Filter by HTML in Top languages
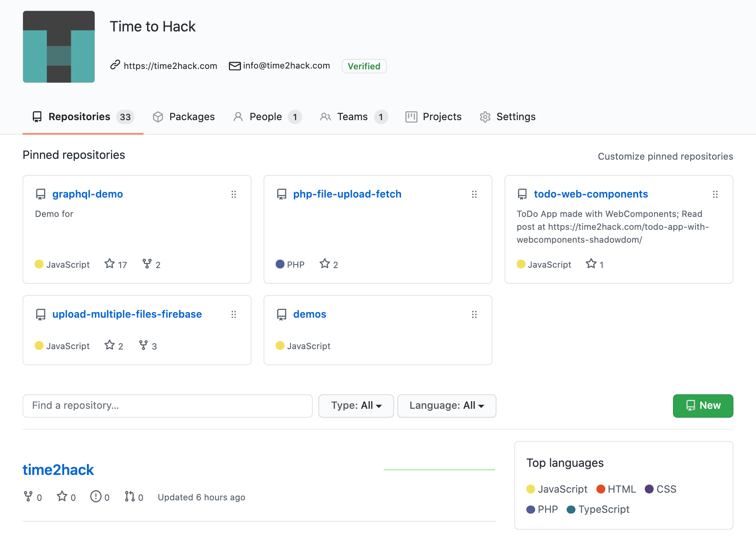The height and width of the screenshot is (537, 756). 616,489
